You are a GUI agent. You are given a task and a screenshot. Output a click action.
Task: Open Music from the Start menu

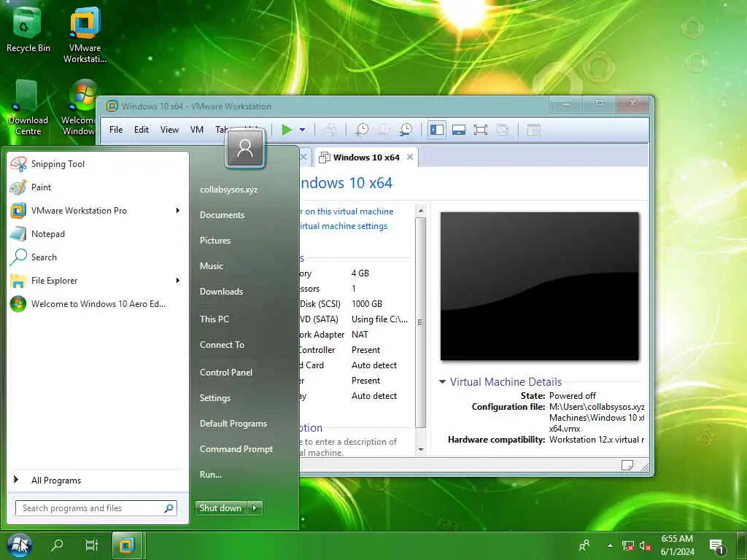tap(211, 265)
